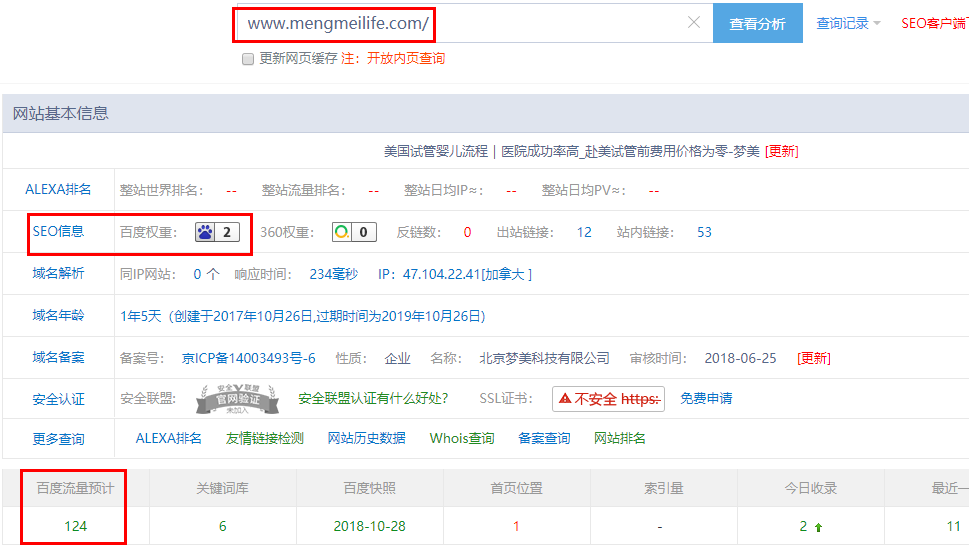The width and height of the screenshot is (969, 548).
Task: Click the 百度快照 column header
Action: pyautogui.click(x=370, y=489)
